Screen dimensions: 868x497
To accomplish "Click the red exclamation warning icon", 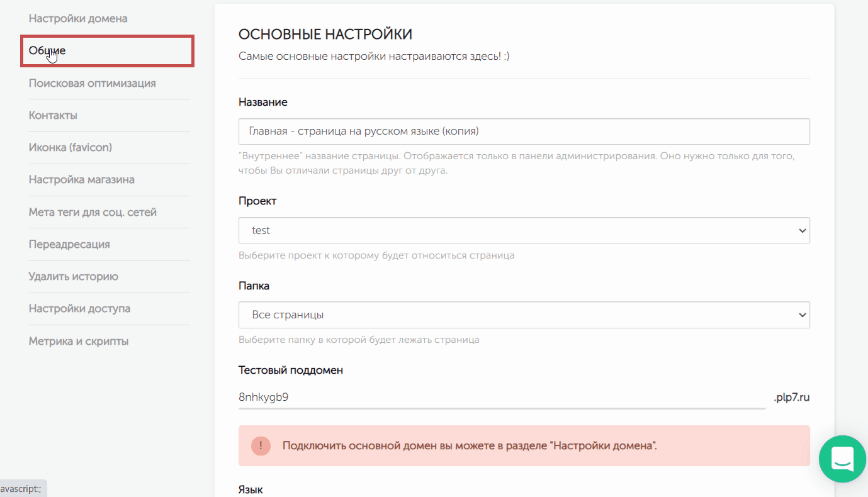I will (261, 446).
